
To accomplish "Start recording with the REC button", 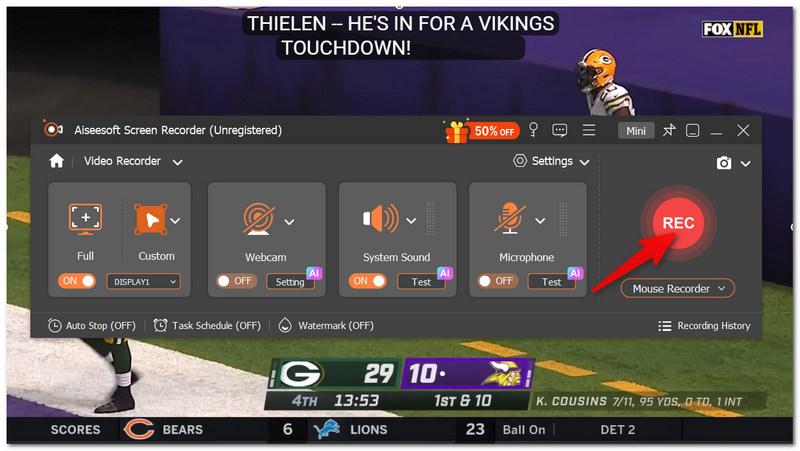I will [679, 223].
